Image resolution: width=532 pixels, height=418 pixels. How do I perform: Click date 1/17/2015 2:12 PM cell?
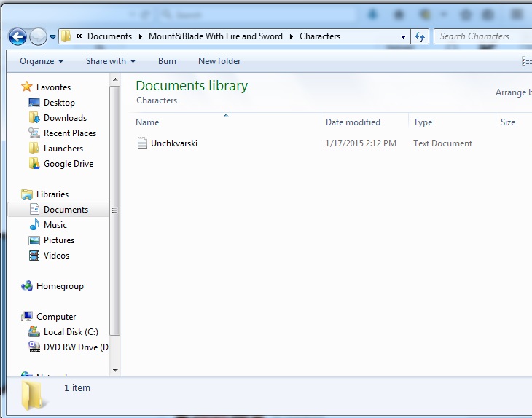point(361,143)
